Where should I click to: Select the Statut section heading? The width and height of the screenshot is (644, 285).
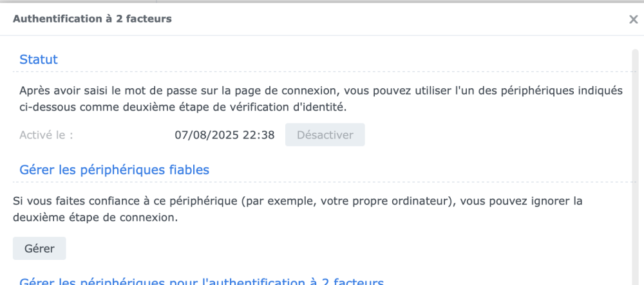point(39,59)
